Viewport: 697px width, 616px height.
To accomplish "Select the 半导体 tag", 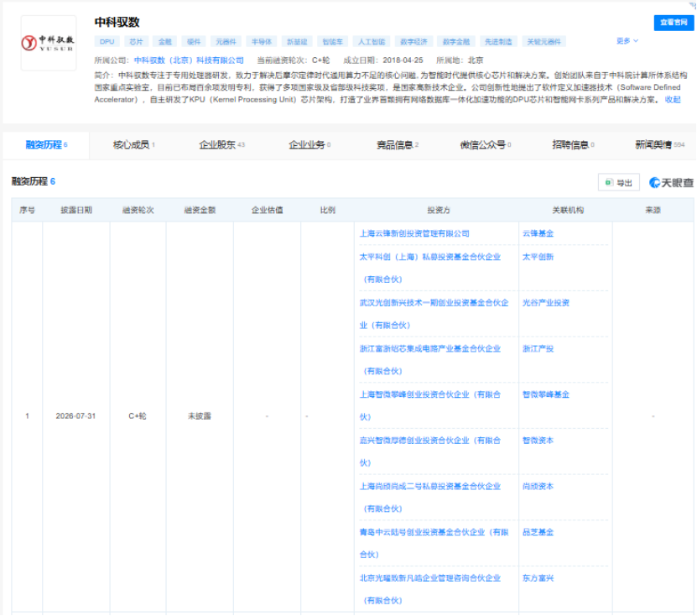I will pos(262,42).
